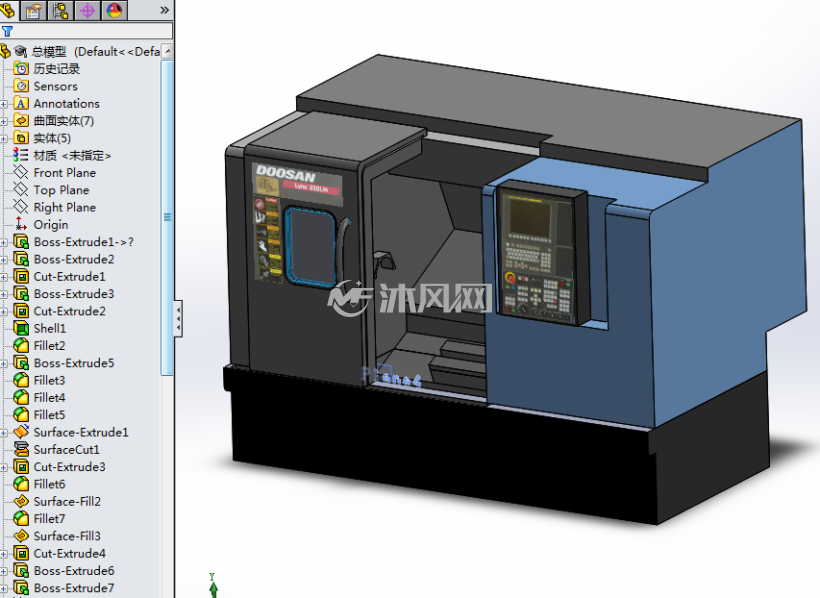The image size is (820, 598).
Task: Click the Origin icon in the tree
Action: pos(21,224)
